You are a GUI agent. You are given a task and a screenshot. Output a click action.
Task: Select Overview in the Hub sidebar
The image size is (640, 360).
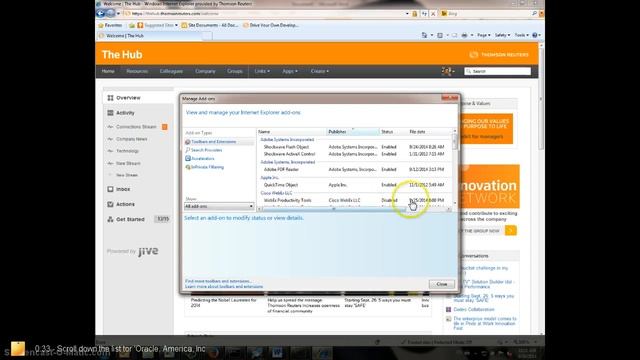[139, 98]
